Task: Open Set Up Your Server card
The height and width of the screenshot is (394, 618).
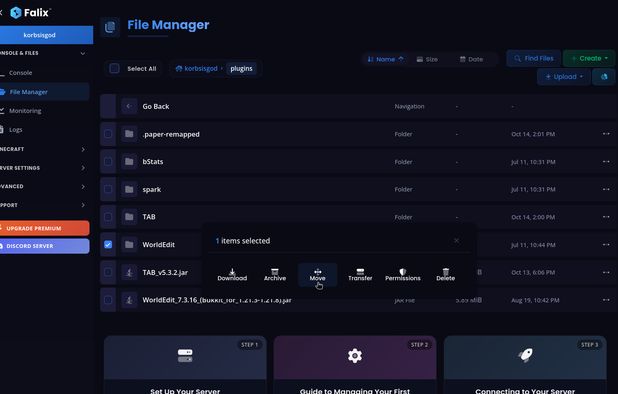Action: pos(185,365)
